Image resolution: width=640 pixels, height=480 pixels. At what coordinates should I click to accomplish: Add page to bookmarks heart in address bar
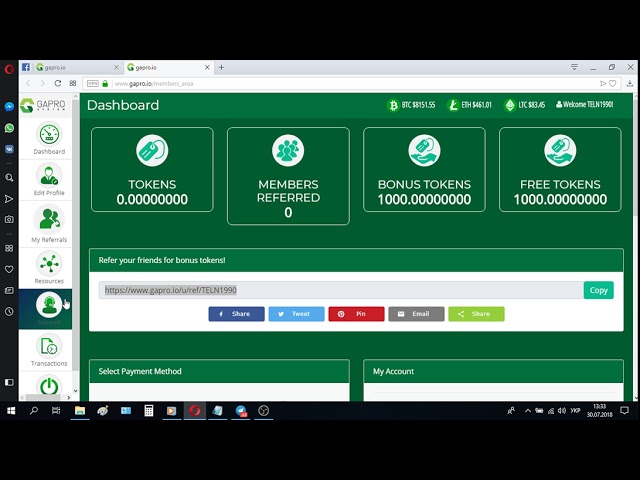613,83
